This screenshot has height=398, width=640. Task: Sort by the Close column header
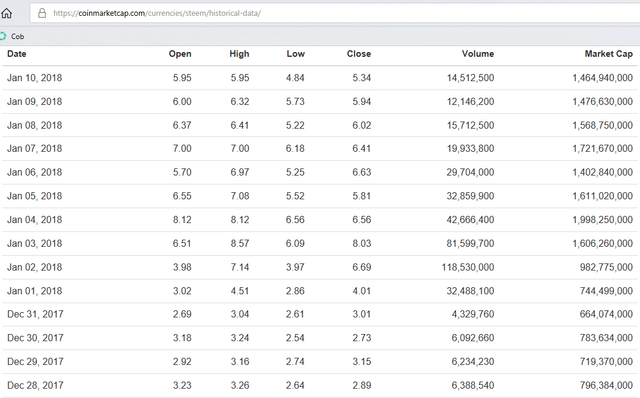coord(359,54)
